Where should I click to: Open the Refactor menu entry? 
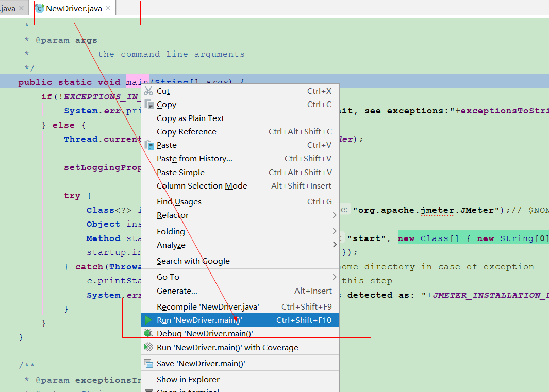pyautogui.click(x=240, y=215)
